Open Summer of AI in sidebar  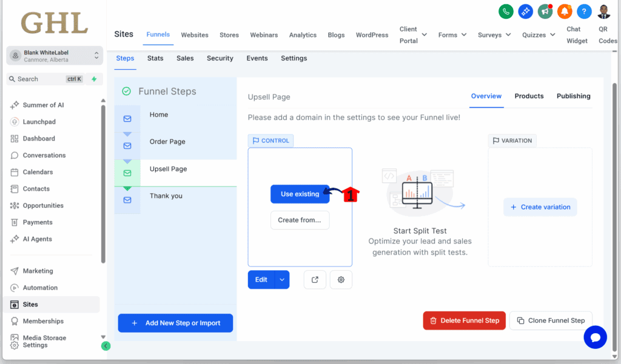tap(43, 105)
